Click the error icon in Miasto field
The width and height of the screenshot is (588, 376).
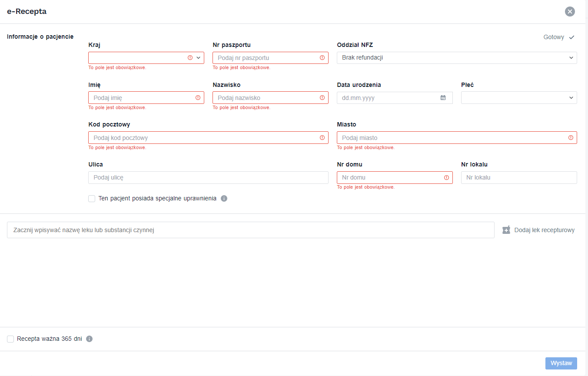[x=571, y=137]
